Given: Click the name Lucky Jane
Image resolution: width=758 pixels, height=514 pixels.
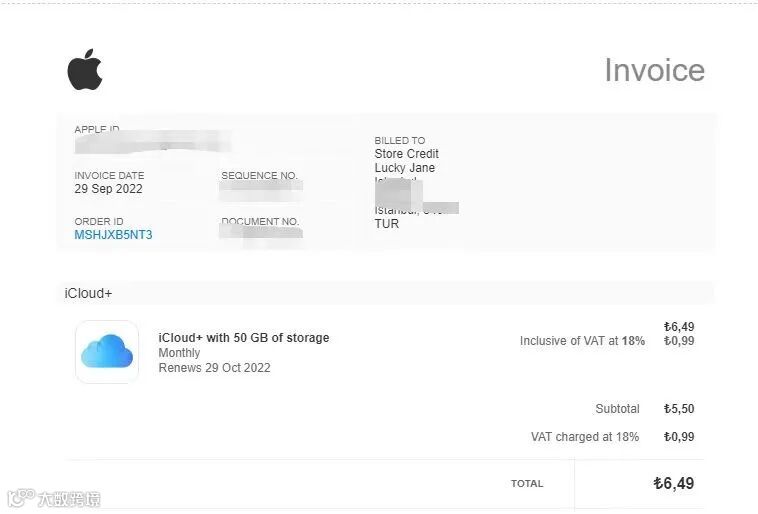Looking at the screenshot, I should (404, 168).
